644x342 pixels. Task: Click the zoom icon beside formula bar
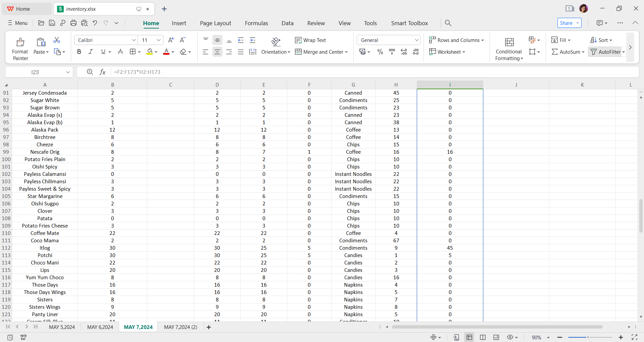pyautogui.click(x=90, y=72)
